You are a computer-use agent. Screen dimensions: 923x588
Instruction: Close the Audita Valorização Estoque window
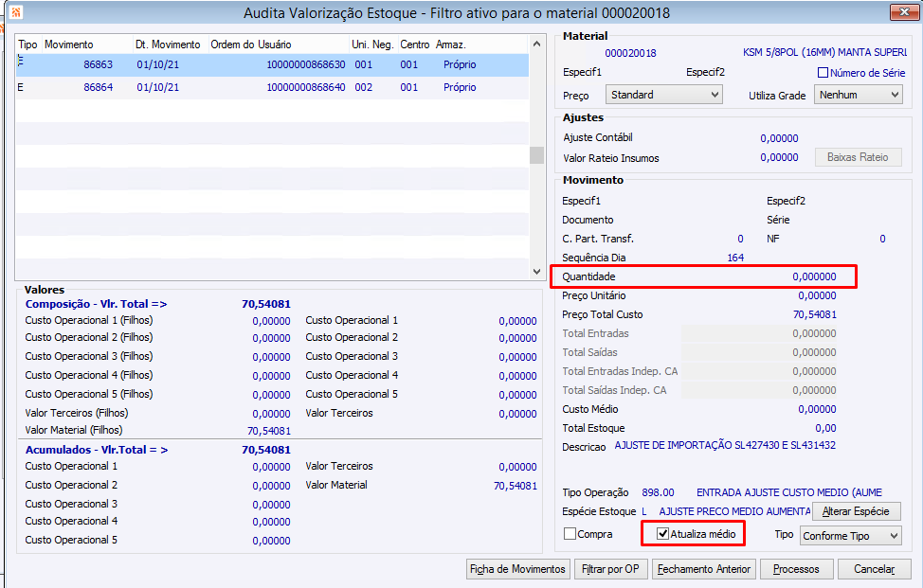coord(904,11)
